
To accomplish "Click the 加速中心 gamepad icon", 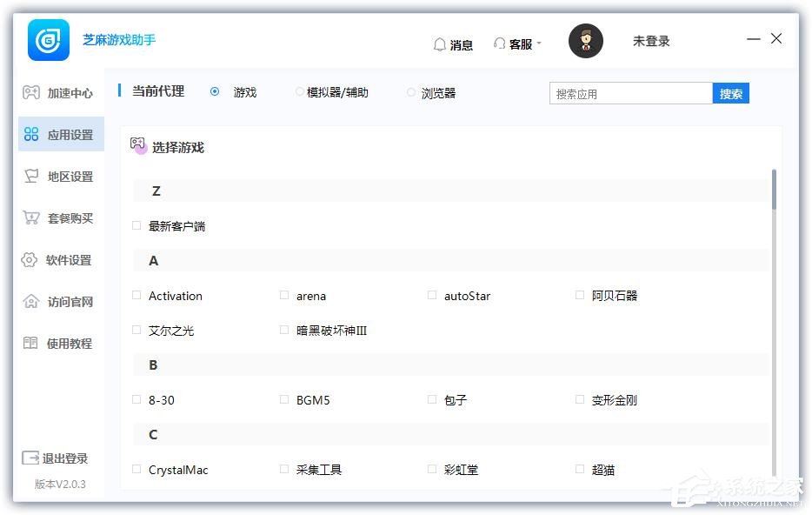I will [30, 92].
